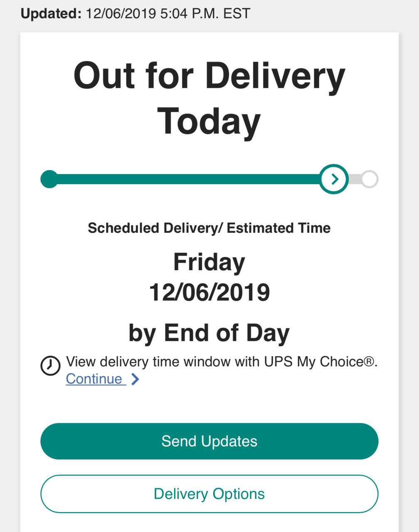Screen dimensions: 419x532
Task: Open Delivery Options
Action: pyautogui.click(x=209, y=494)
